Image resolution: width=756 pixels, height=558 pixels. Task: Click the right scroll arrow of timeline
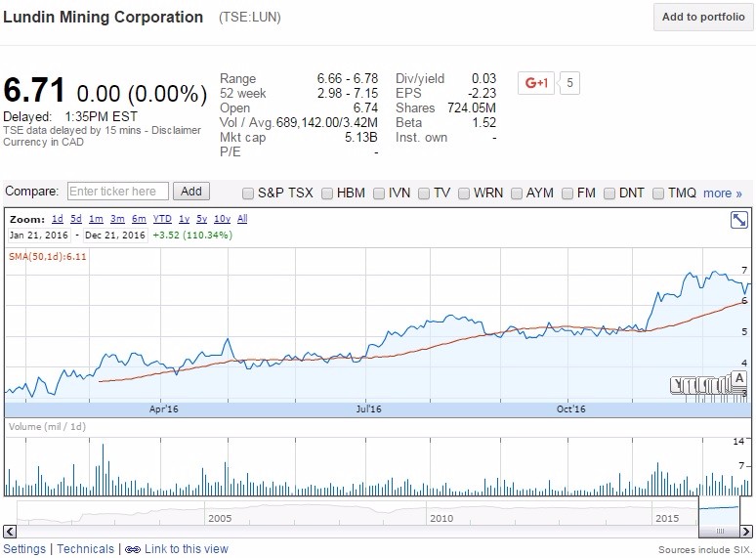[x=746, y=532]
